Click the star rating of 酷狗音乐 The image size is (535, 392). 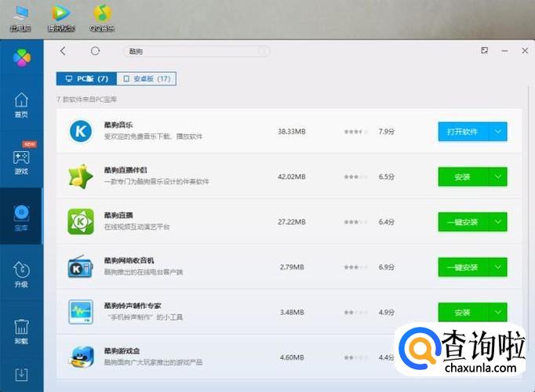[x=356, y=132]
